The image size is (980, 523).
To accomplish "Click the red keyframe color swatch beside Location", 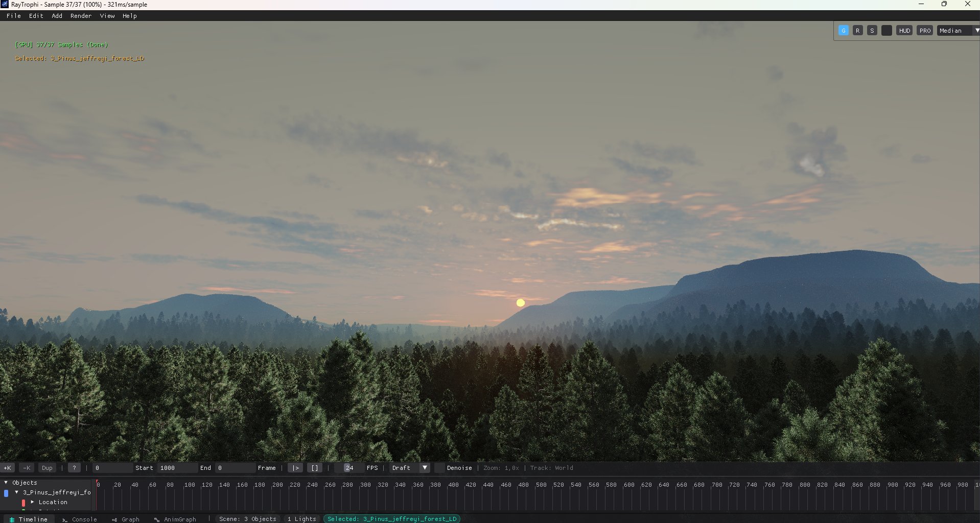I will [x=24, y=503].
